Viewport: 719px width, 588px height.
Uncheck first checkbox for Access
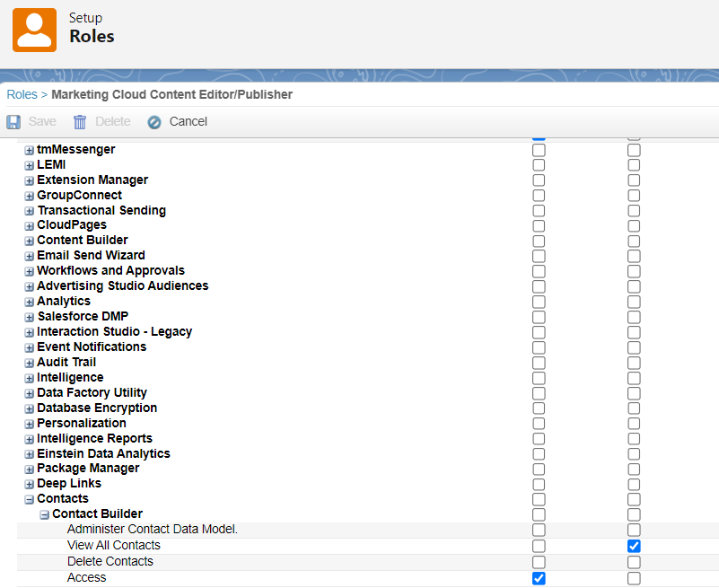[539, 578]
